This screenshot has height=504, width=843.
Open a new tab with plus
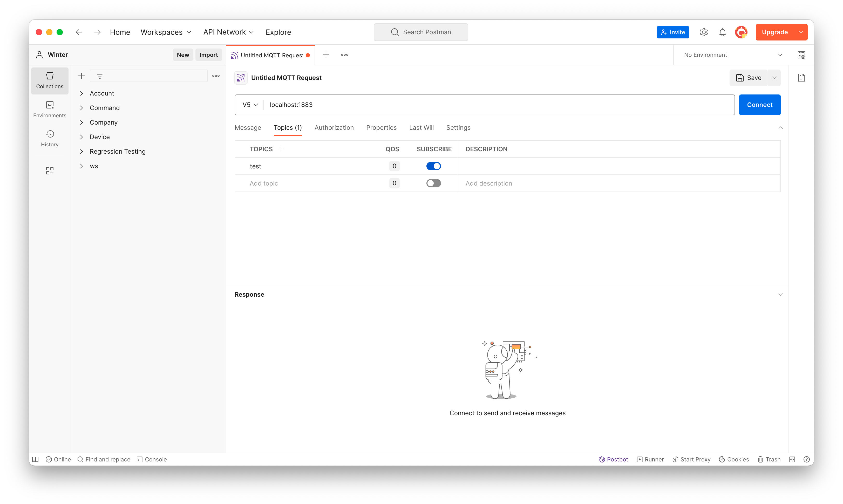(326, 55)
